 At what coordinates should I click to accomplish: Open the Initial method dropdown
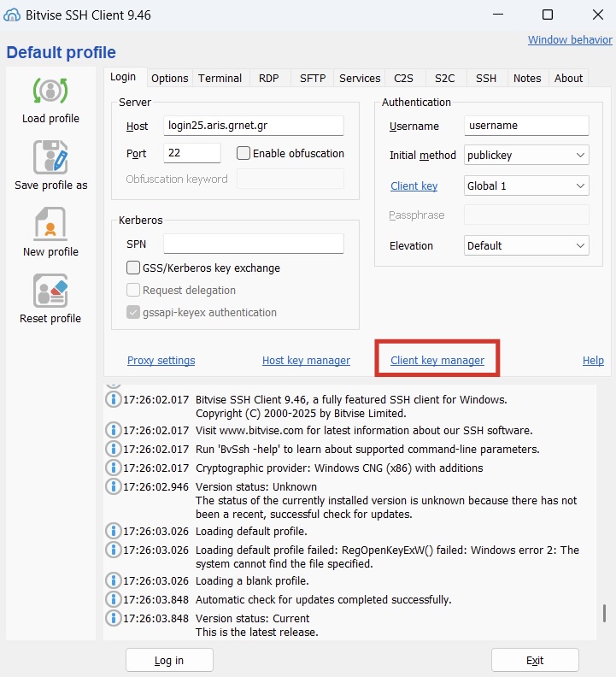tap(526, 156)
